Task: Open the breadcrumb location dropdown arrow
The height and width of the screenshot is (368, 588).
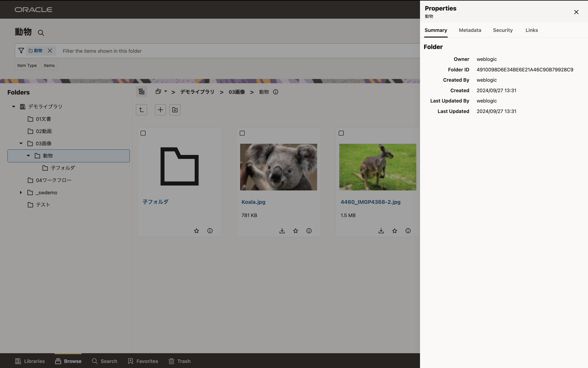Action: (x=165, y=91)
